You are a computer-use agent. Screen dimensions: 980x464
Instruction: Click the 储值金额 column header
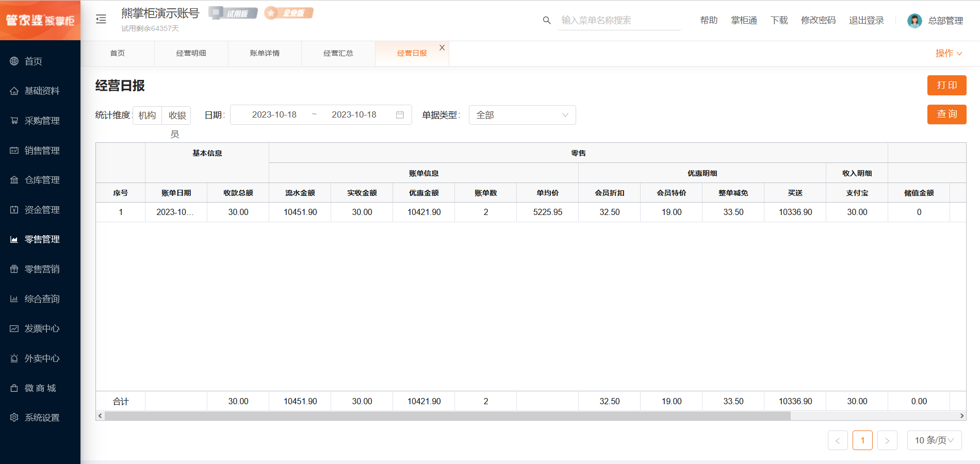(919, 193)
